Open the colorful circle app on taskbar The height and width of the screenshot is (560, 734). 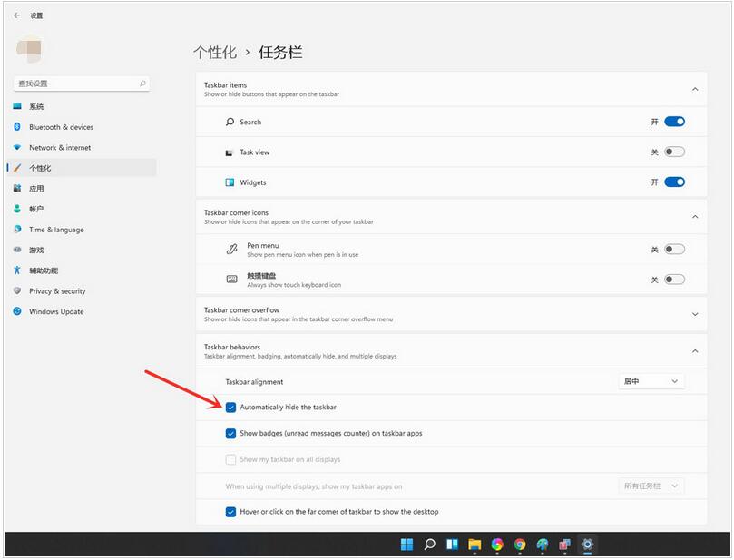click(x=497, y=545)
